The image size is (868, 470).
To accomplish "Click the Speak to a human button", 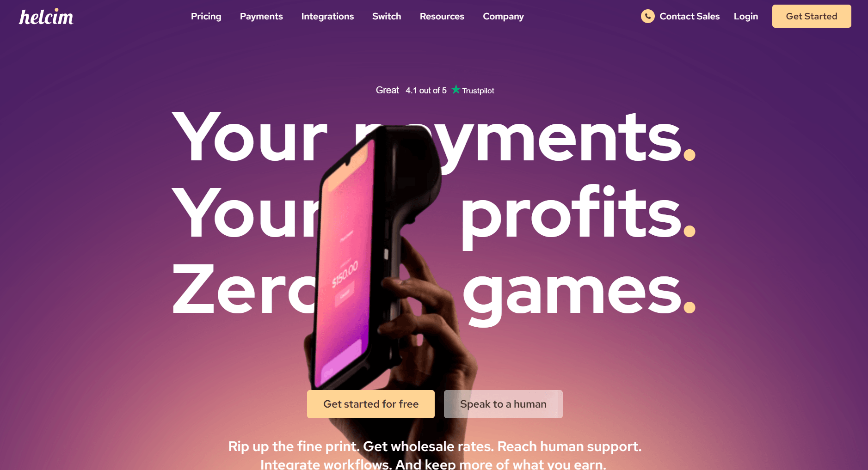I will coord(503,404).
